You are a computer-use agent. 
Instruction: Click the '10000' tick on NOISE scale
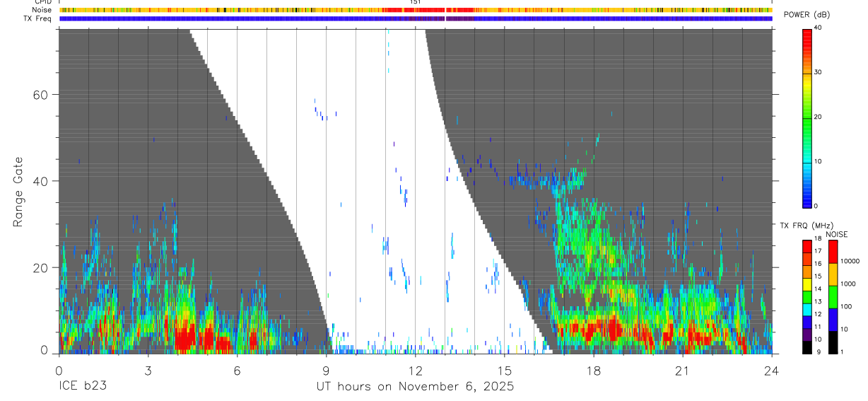[850, 262]
